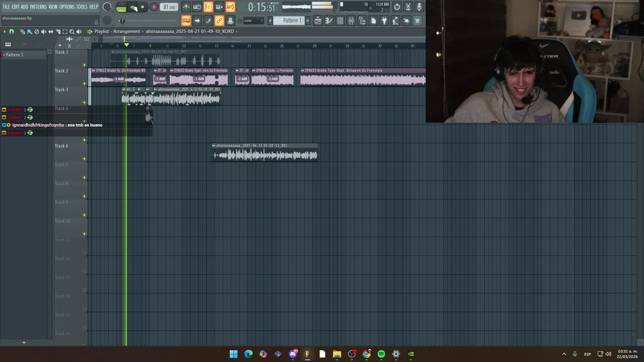Open the Line snap dropdown
The height and width of the screenshot is (362, 644).
tap(253, 21)
